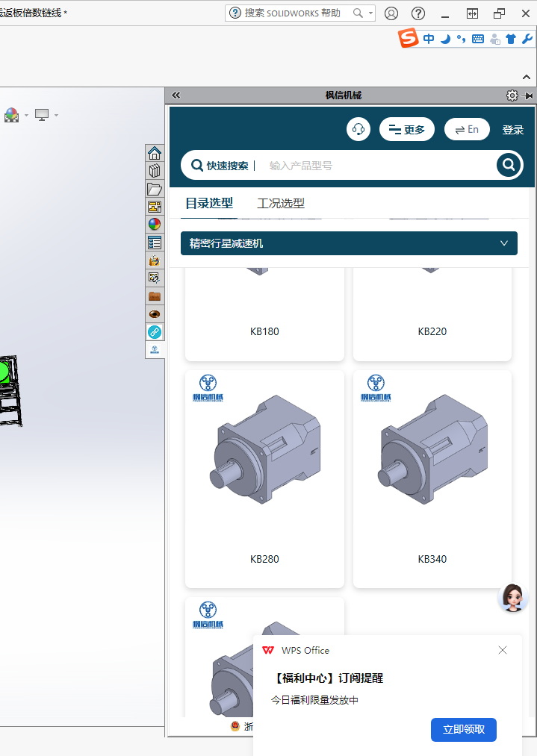This screenshot has width=537, height=756.
Task: Open the View Palette tab
Action: (155, 207)
